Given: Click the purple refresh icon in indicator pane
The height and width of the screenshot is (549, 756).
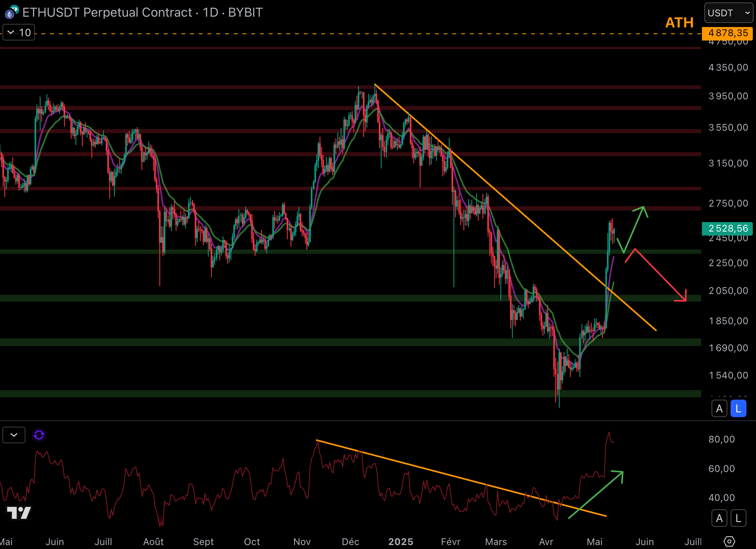Looking at the screenshot, I should click(x=39, y=435).
